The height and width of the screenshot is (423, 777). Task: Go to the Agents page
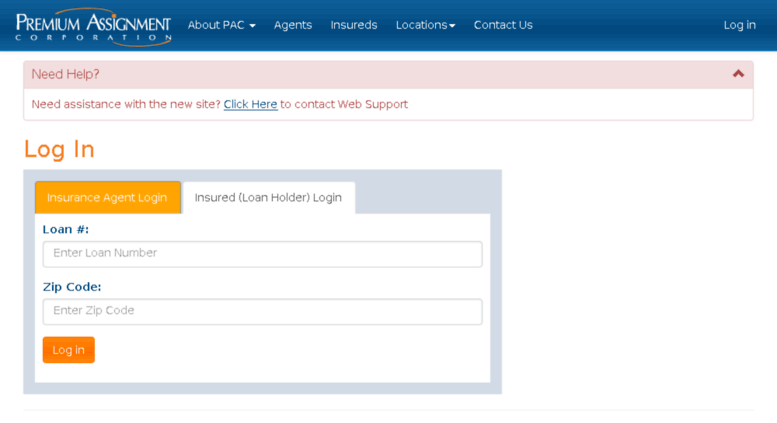(x=293, y=25)
